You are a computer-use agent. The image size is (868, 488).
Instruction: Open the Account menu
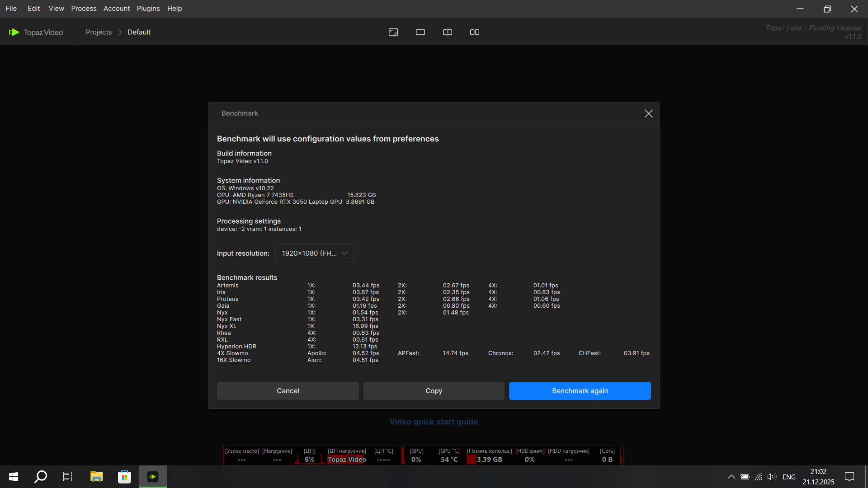(x=117, y=9)
